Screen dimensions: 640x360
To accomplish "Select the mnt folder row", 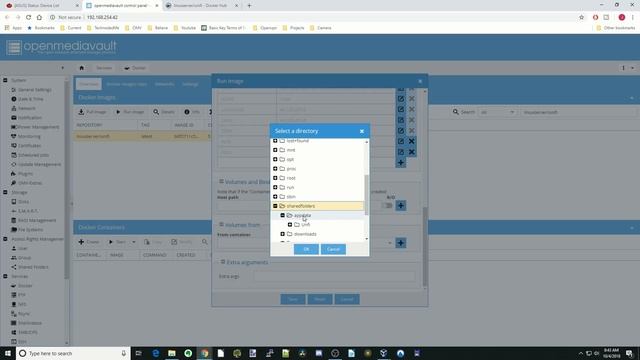I will click(318, 150).
